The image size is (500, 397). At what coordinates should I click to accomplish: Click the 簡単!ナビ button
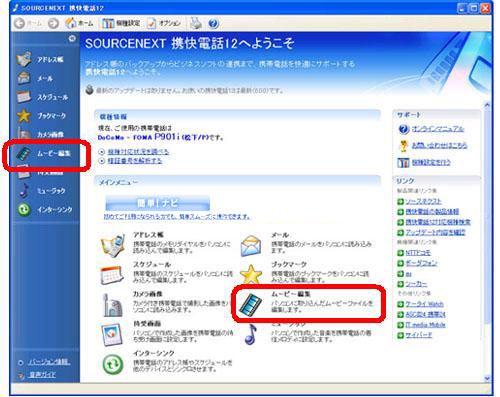pyautogui.click(x=157, y=203)
